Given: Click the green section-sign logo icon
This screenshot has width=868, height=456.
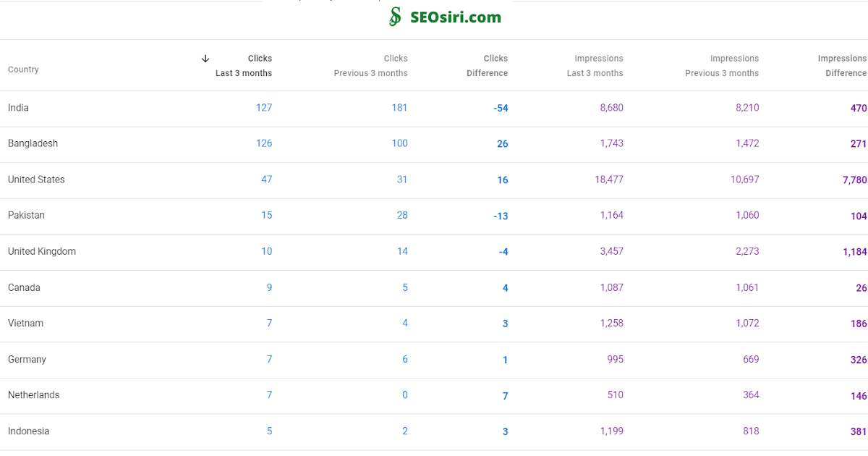Looking at the screenshot, I should coord(394,17).
